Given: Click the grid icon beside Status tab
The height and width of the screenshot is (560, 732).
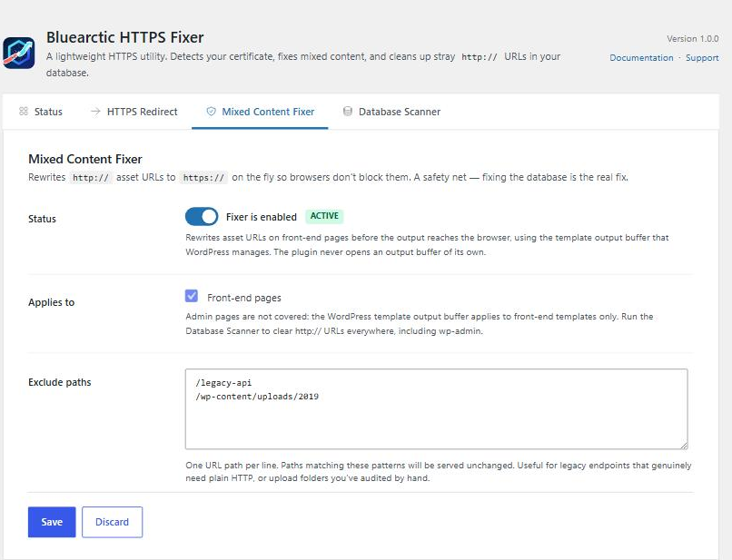Looking at the screenshot, I should 24,111.
